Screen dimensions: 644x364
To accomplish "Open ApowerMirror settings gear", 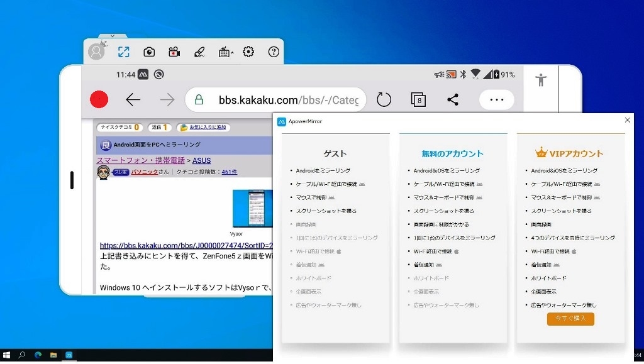I will [x=248, y=52].
